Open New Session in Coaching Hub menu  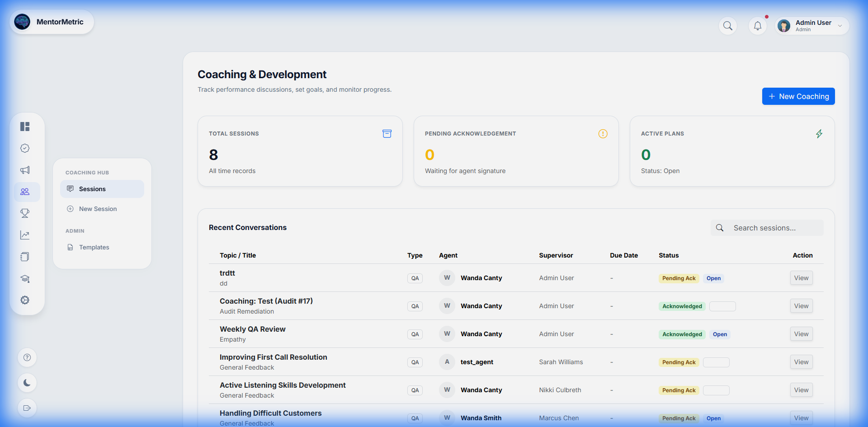[98, 209]
